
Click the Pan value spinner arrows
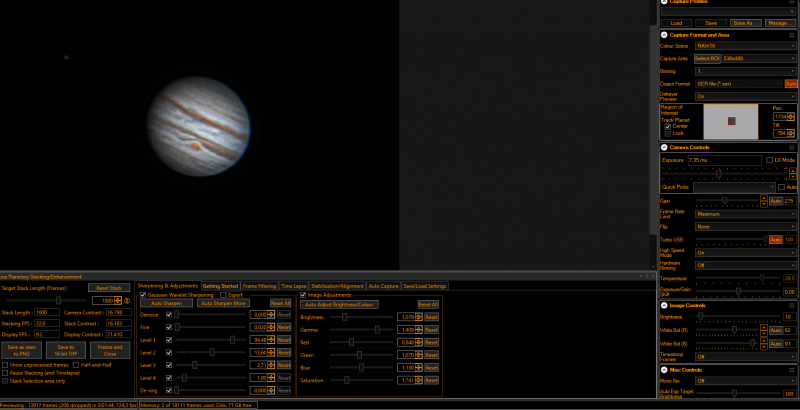tap(791, 117)
